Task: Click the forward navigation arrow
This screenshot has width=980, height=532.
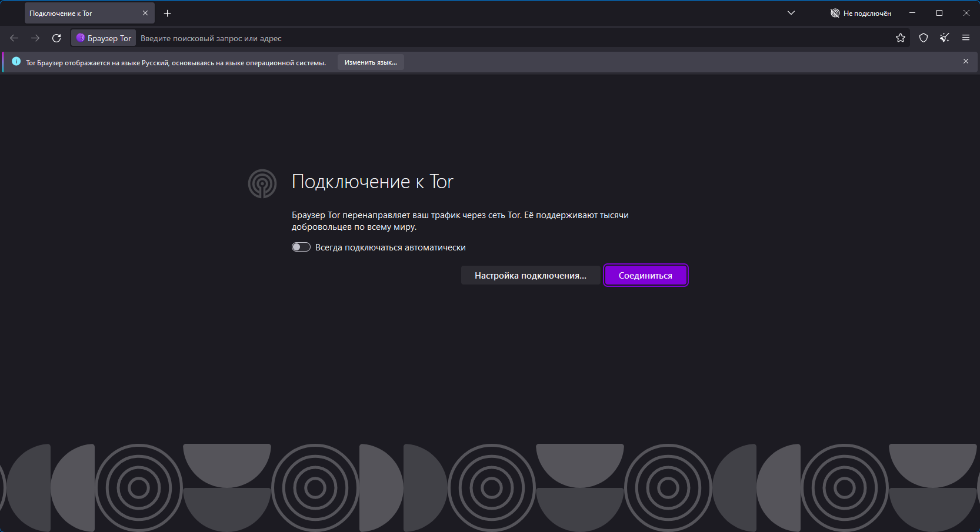Action: tap(35, 38)
